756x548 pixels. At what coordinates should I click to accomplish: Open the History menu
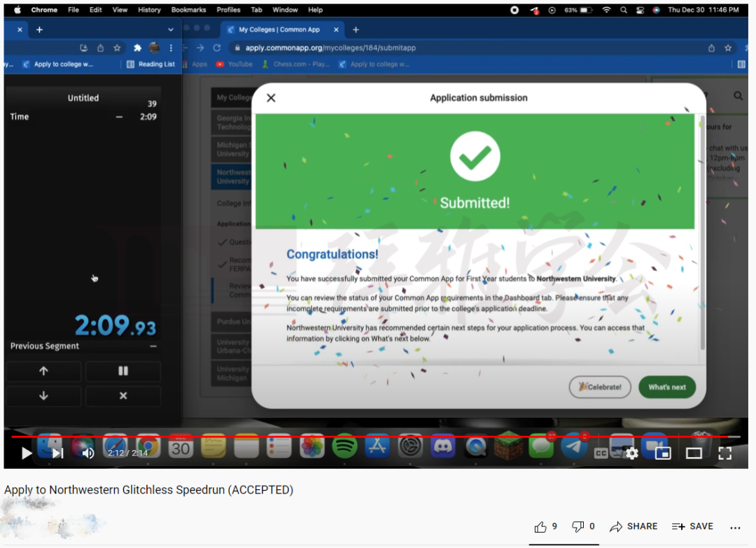(x=149, y=10)
